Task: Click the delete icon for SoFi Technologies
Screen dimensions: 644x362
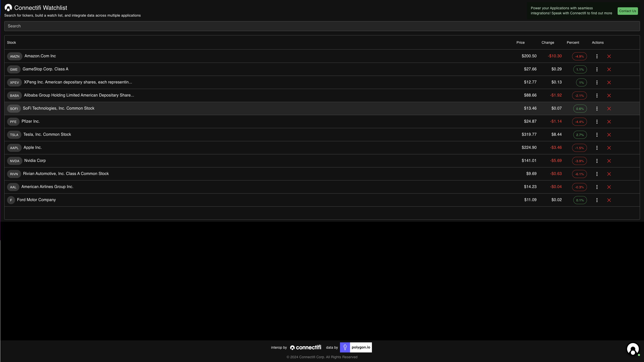Action: click(x=609, y=109)
